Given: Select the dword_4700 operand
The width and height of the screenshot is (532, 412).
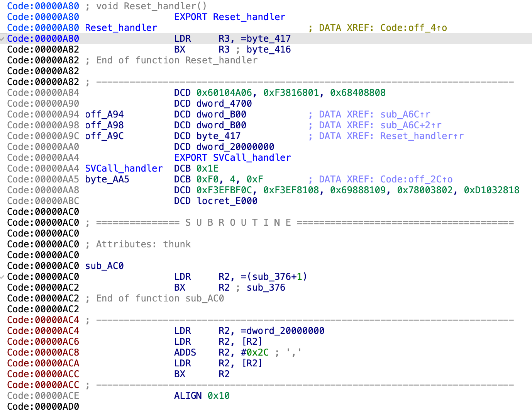Looking at the screenshot, I should 224,103.
